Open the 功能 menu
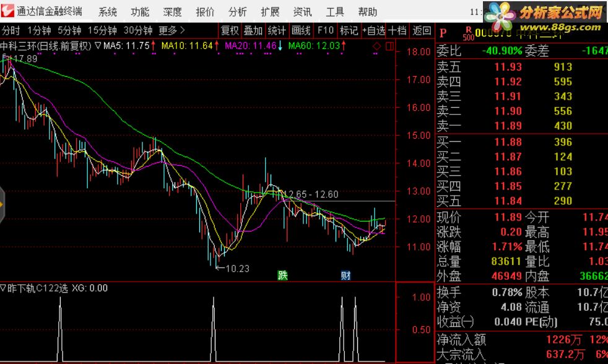This screenshot has width=608, height=364. coord(140,12)
